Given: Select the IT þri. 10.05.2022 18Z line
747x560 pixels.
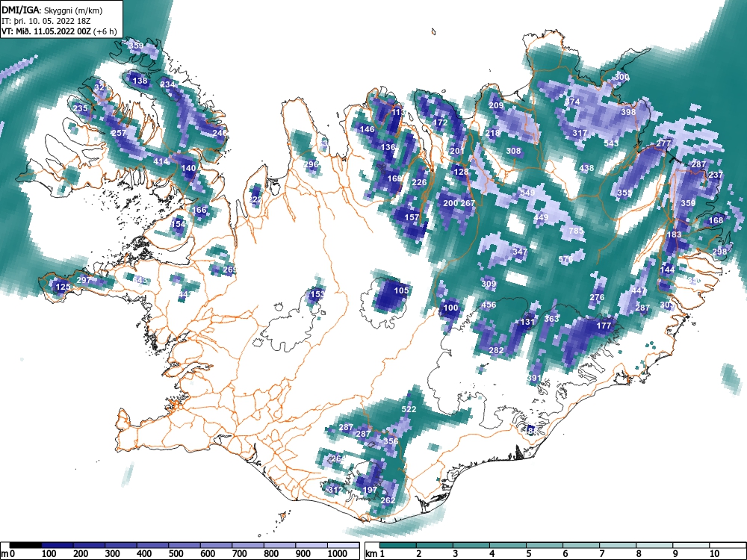Looking at the screenshot, I should coord(46,21).
